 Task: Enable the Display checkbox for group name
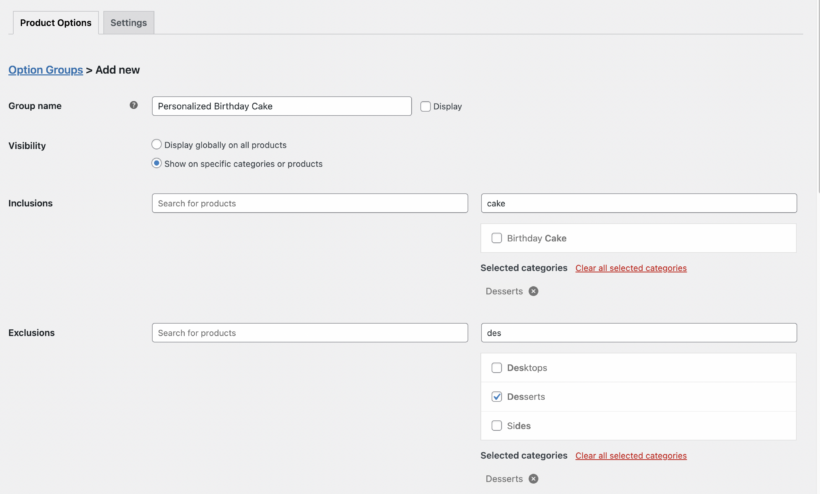pos(426,106)
